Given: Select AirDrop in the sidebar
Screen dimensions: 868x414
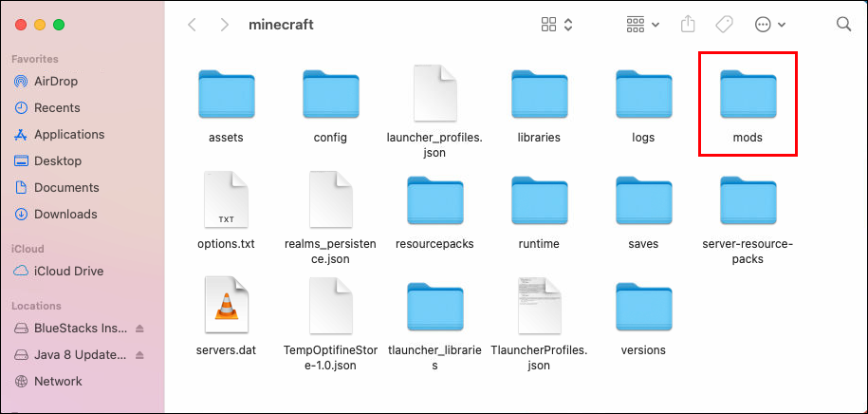Looking at the screenshot, I should click(55, 82).
